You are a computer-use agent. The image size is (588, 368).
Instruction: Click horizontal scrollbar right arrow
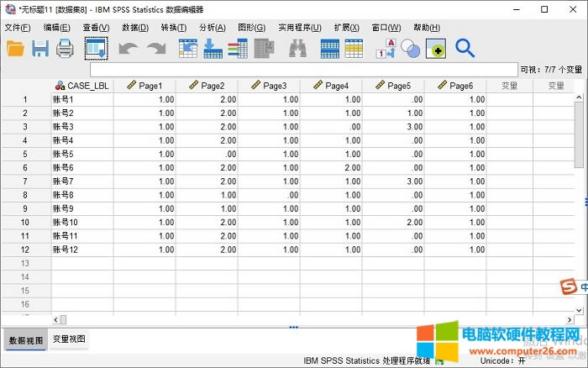[x=567, y=320]
